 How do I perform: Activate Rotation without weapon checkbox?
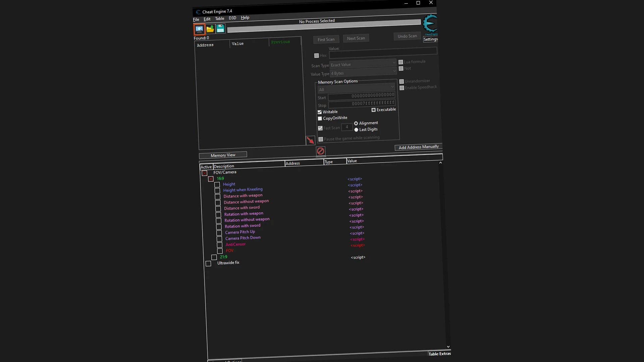pos(218,221)
